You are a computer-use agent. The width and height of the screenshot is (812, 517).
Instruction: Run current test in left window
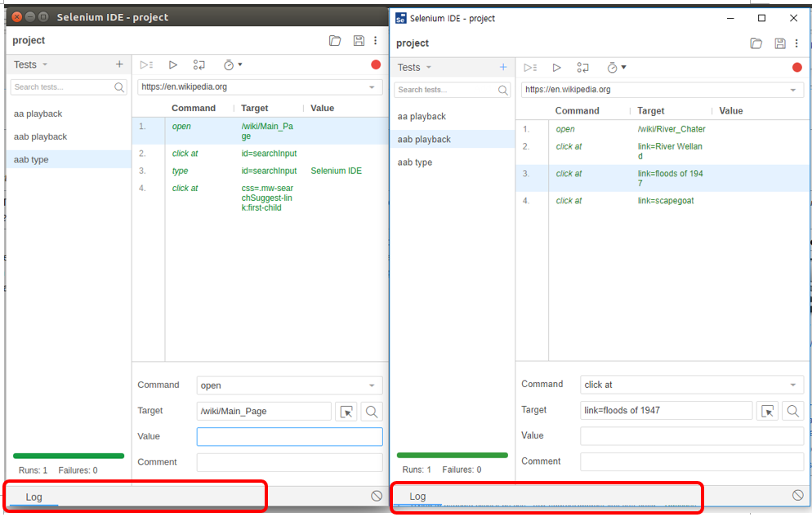(173, 65)
